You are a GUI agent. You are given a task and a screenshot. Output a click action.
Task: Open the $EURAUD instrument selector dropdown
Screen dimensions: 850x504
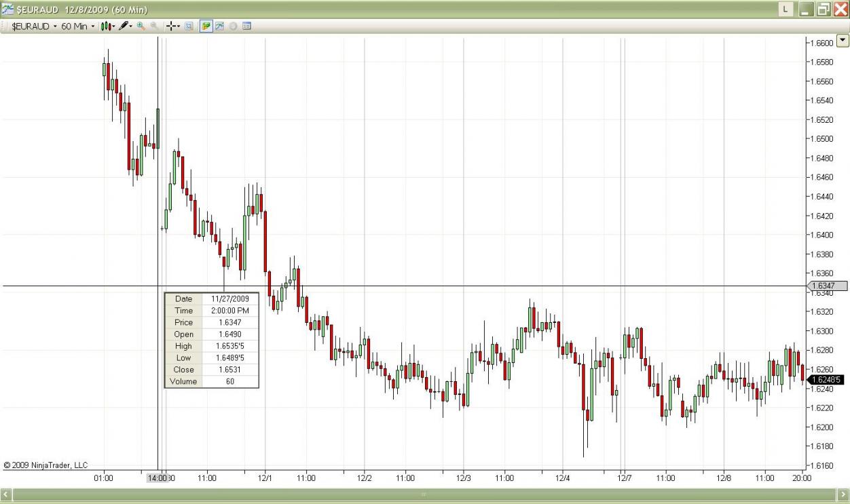33,26
